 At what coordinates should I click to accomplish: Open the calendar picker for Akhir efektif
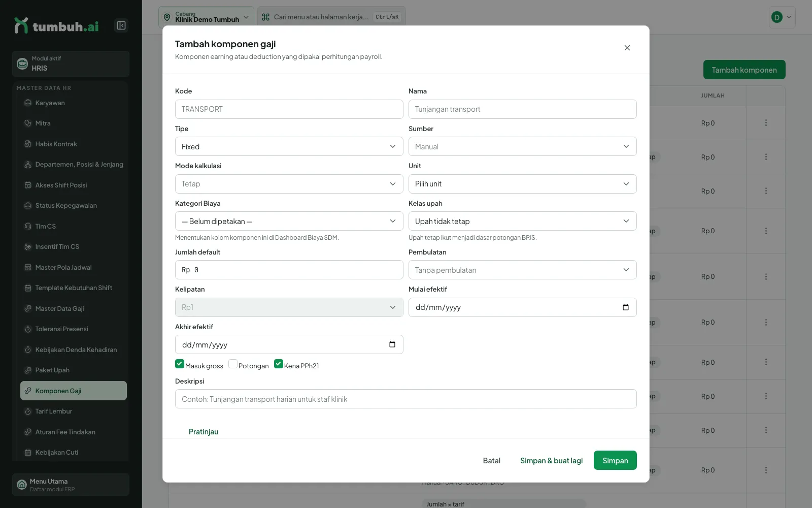click(x=392, y=344)
